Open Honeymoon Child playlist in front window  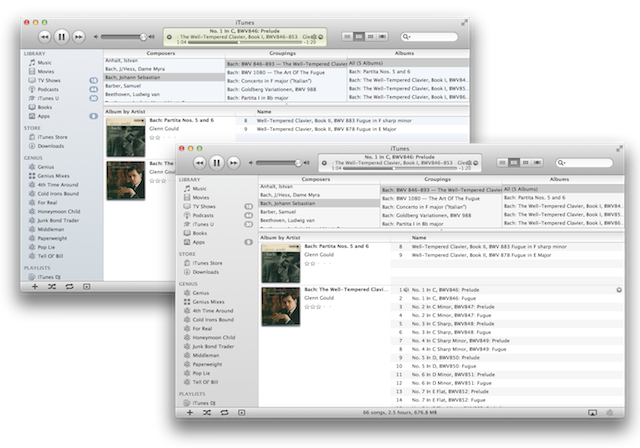(213, 338)
